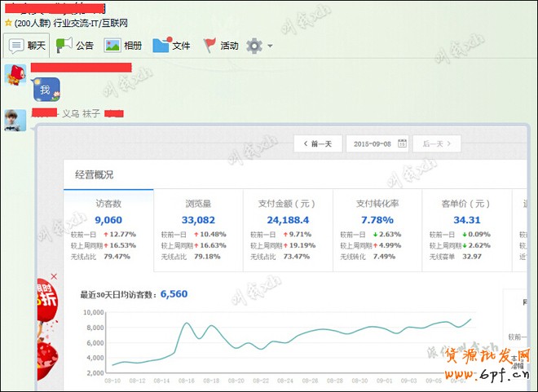The image size is (538, 392).
Task: Open the 公告 announcements flag icon
Action: [x=65, y=46]
